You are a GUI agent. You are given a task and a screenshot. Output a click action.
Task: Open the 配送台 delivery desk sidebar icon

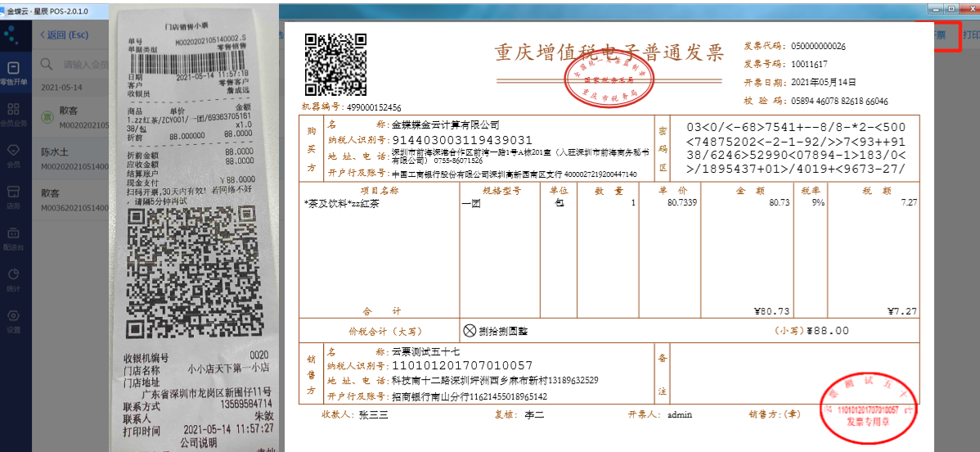[14, 237]
